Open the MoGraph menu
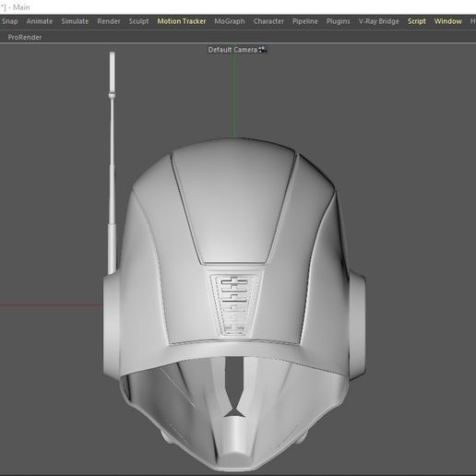The height and width of the screenshot is (476, 476). [230, 21]
